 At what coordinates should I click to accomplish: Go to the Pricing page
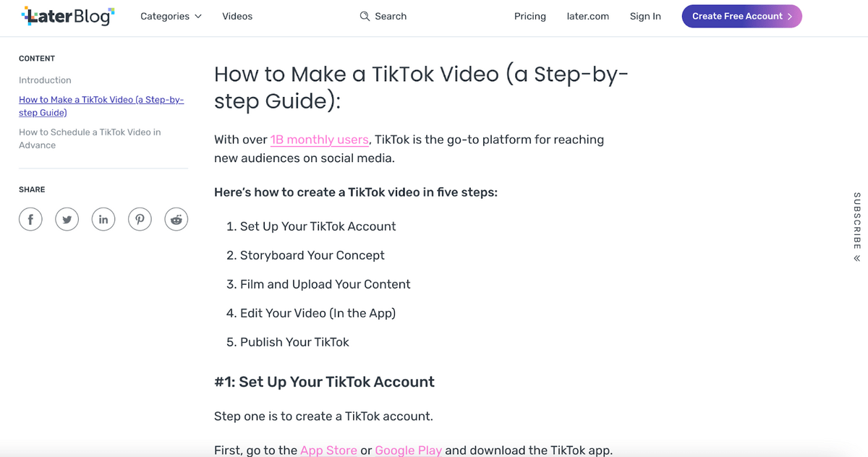530,16
